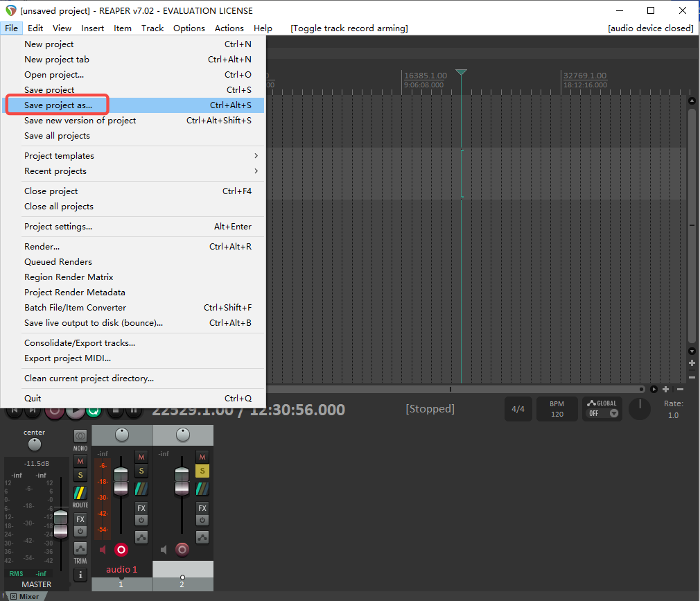Image resolution: width=700 pixels, height=601 pixels.
Task: Open routing for track 2
Action: tap(202, 489)
